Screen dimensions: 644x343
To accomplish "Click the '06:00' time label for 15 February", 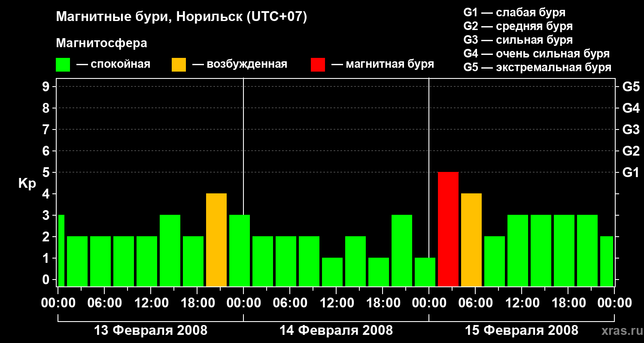I will tap(476, 303).
